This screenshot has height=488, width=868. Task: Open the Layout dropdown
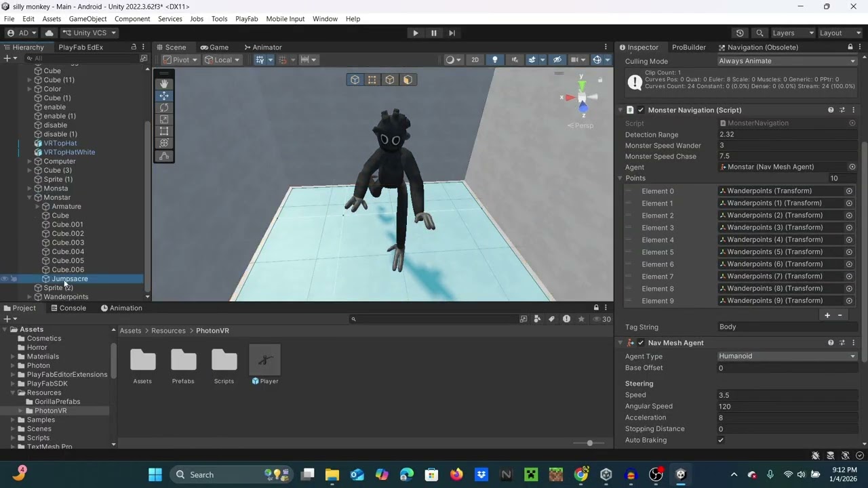[x=840, y=33]
